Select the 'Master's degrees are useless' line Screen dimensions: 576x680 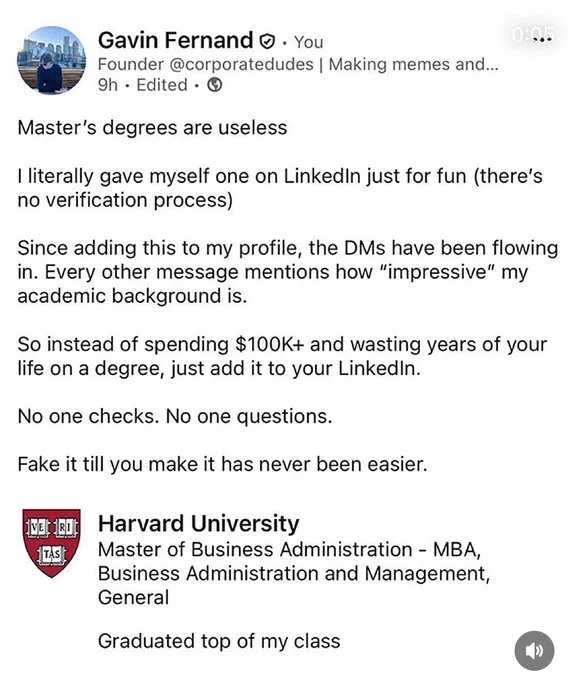point(152,128)
